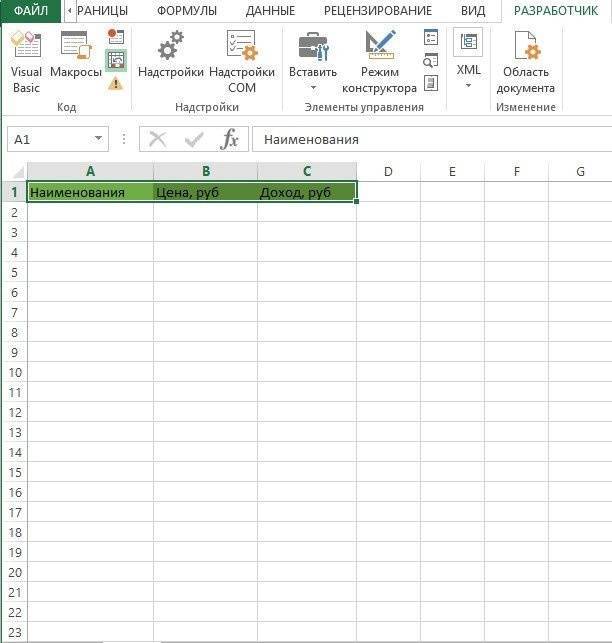This screenshot has width=612, height=643.
Task: Click the control properties icon
Action: [431, 37]
